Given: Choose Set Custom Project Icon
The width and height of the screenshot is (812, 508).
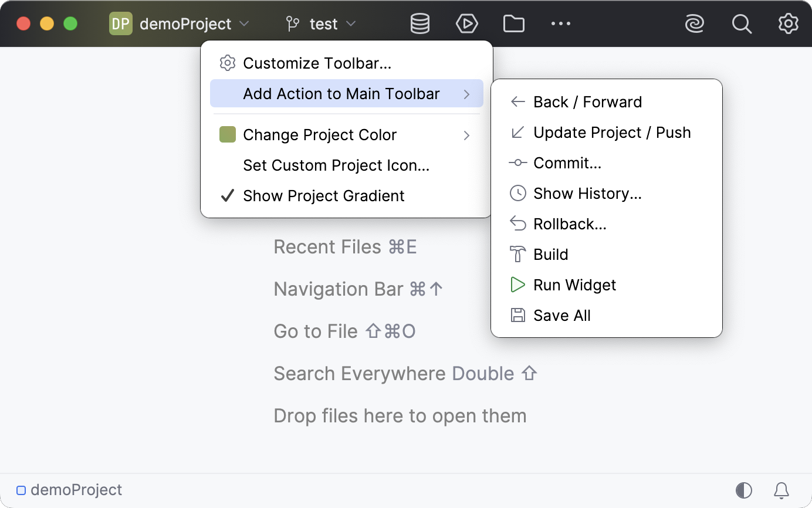Looking at the screenshot, I should pyautogui.click(x=336, y=165).
